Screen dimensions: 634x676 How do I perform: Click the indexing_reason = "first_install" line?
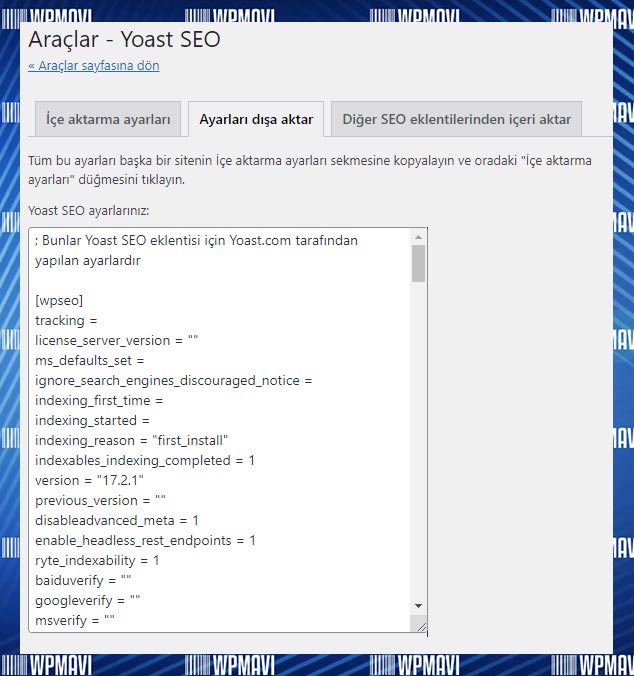pos(131,440)
